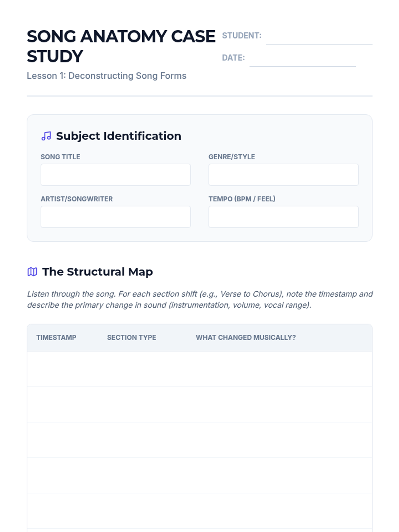Click the second empty table row

199,405
